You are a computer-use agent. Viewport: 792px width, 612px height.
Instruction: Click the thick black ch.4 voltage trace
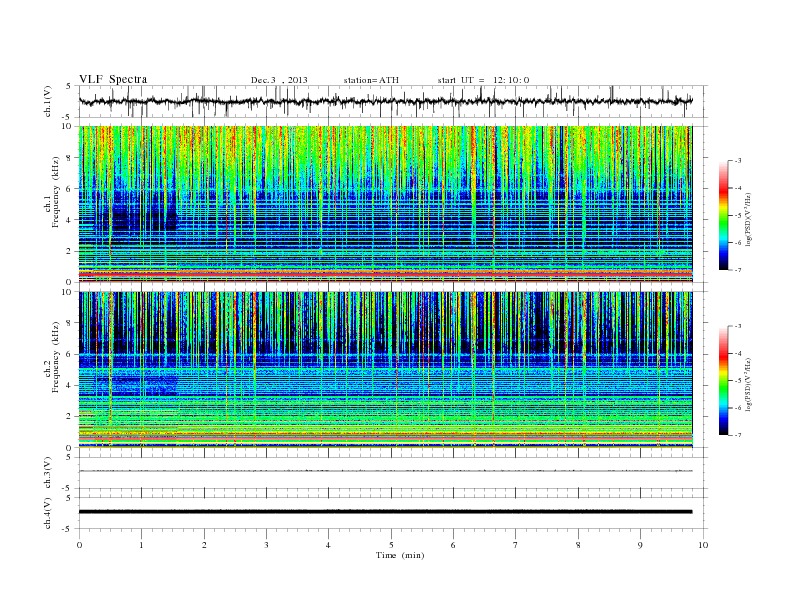coord(386,512)
